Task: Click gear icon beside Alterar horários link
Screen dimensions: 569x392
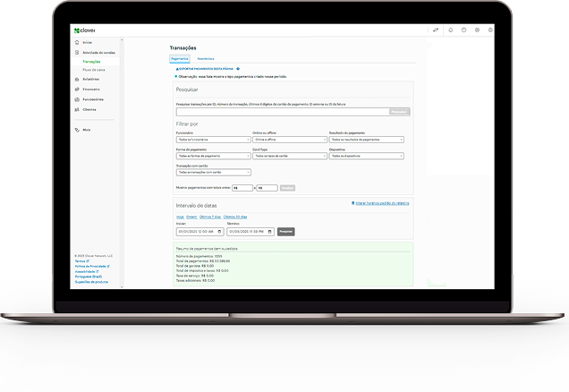Action: 352,203
